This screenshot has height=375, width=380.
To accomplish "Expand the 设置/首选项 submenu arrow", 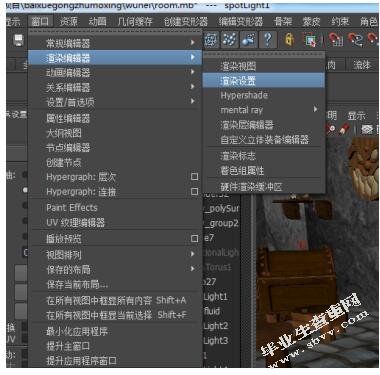I will click(193, 101).
